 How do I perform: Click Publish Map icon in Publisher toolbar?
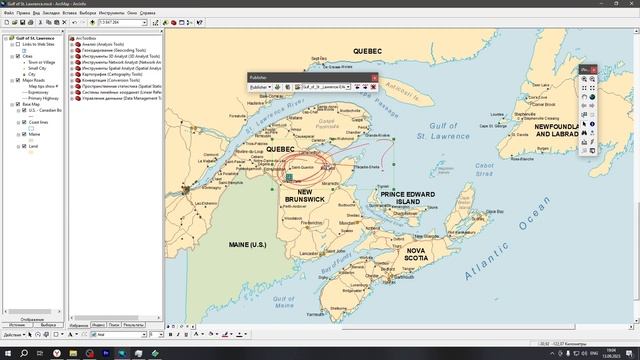pyautogui.click(x=278, y=87)
